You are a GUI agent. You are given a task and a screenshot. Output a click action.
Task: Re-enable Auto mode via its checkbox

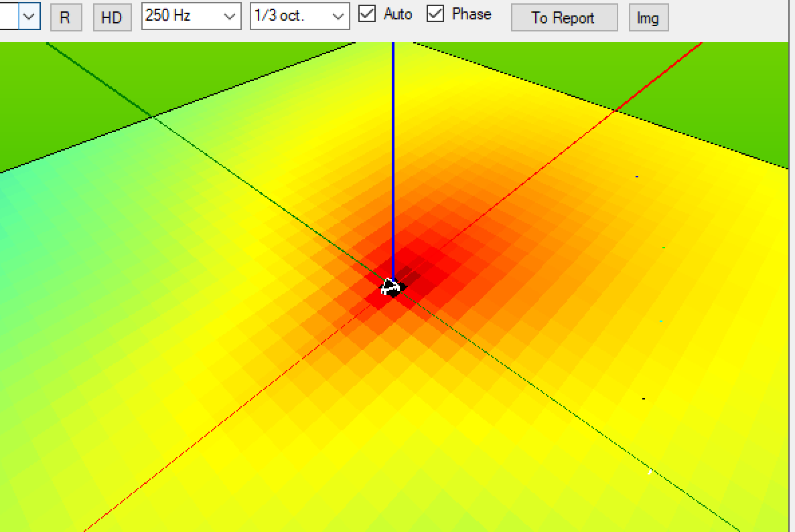coord(367,14)
